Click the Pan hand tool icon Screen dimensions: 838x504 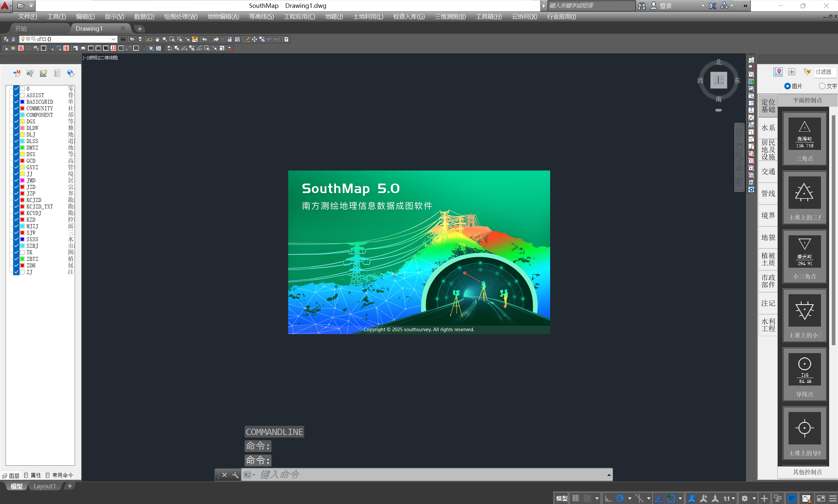click(x=157, y=39)
